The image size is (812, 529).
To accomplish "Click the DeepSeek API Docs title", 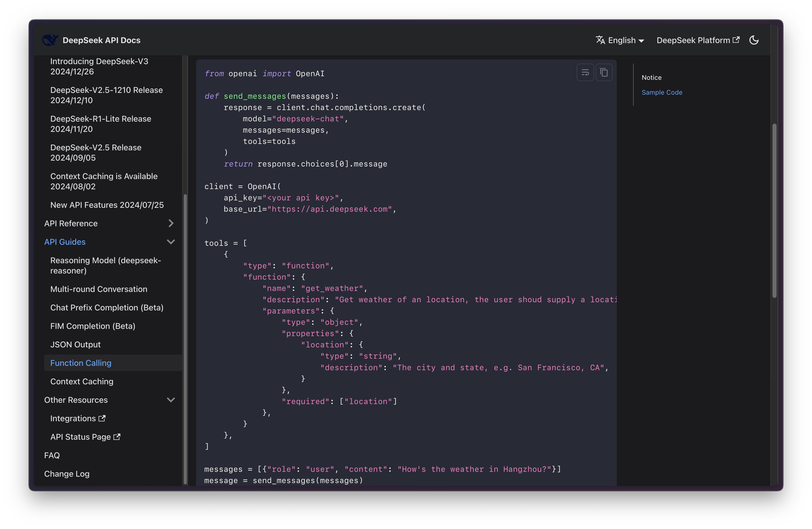I will tap(101, 40).
